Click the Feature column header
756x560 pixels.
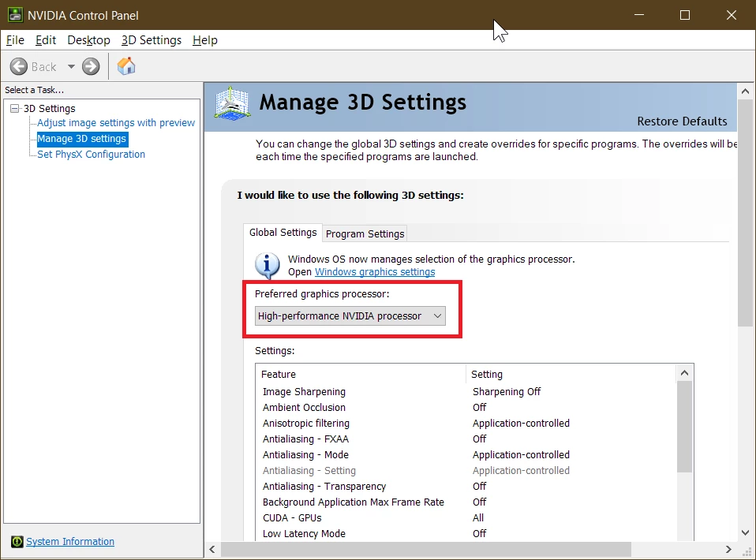tap(361, 375)
